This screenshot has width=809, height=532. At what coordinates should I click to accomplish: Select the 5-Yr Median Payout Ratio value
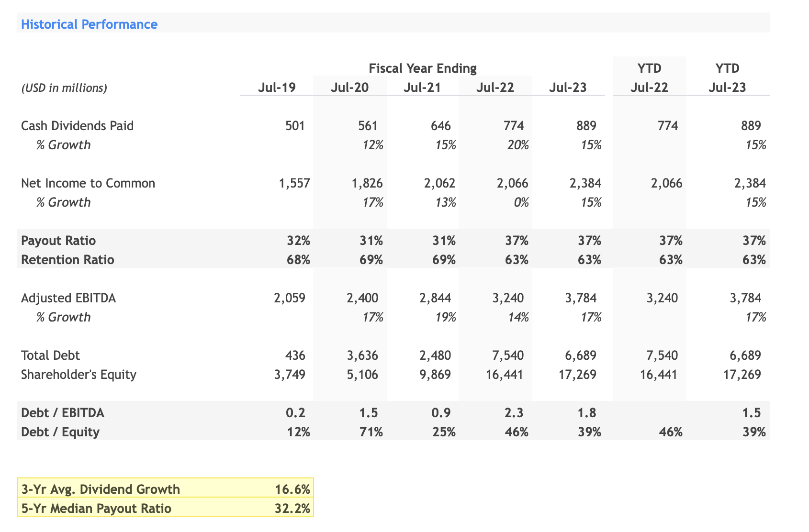pos(292,509)
